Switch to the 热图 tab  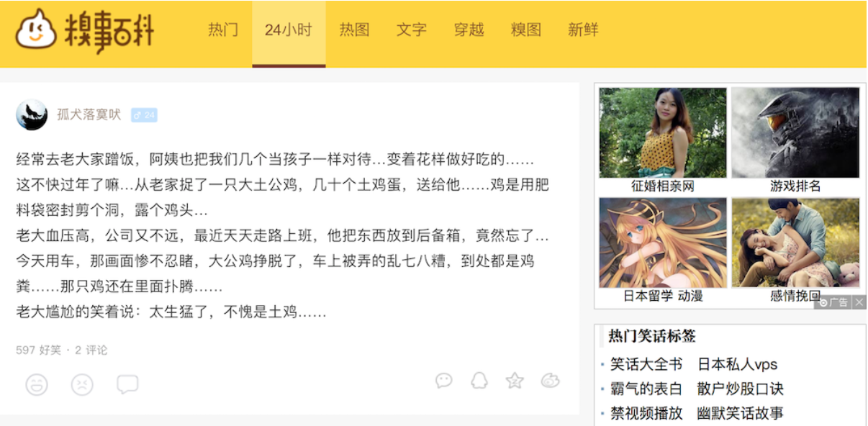coord(354,30)
